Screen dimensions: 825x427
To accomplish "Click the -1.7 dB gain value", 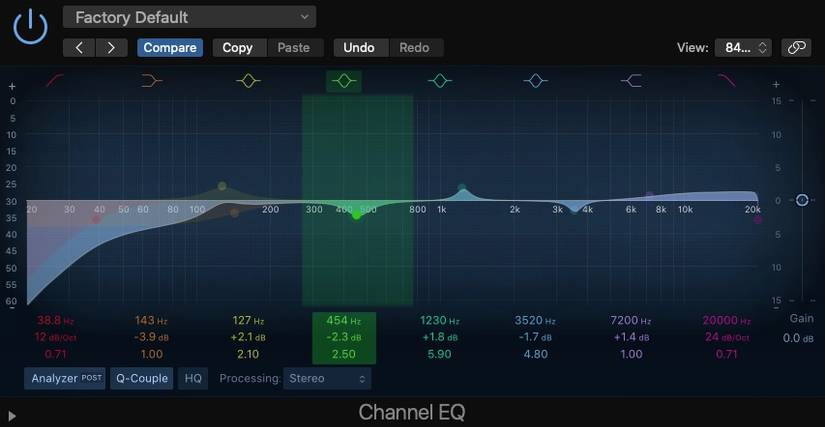I will click(536, 337).
